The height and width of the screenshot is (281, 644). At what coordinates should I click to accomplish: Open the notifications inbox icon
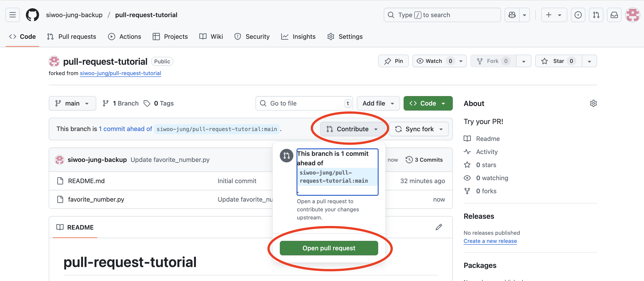coord(614,15)
